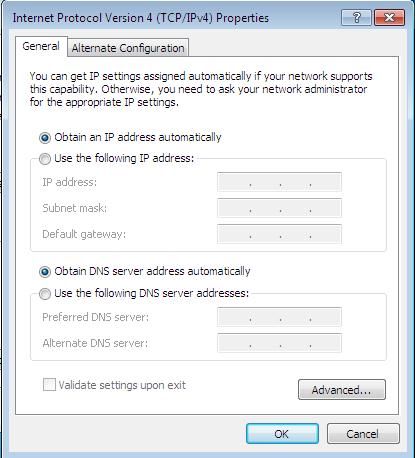Select Obtain an IP address automatically
Viewport: 415px width, 458px height.
[45, 138]
